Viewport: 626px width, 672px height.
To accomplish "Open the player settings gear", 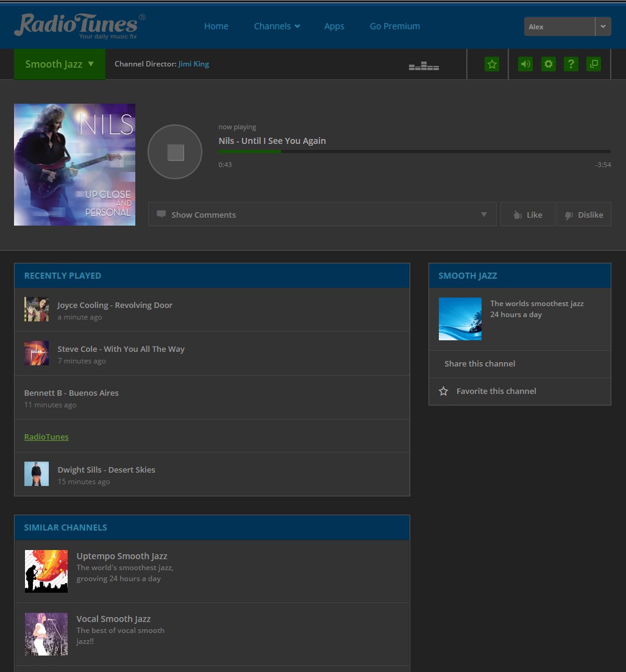I will tap(549, 64).
